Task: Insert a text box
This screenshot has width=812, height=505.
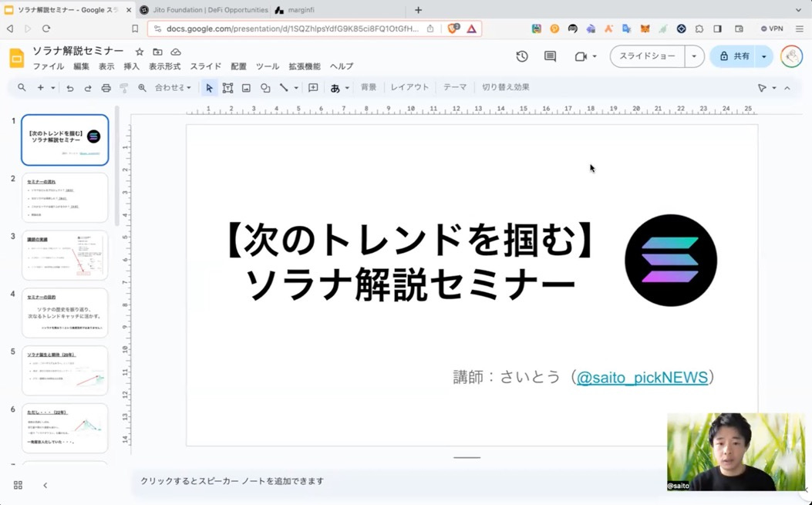Action: pyautogui.click(x=227, y=88)
